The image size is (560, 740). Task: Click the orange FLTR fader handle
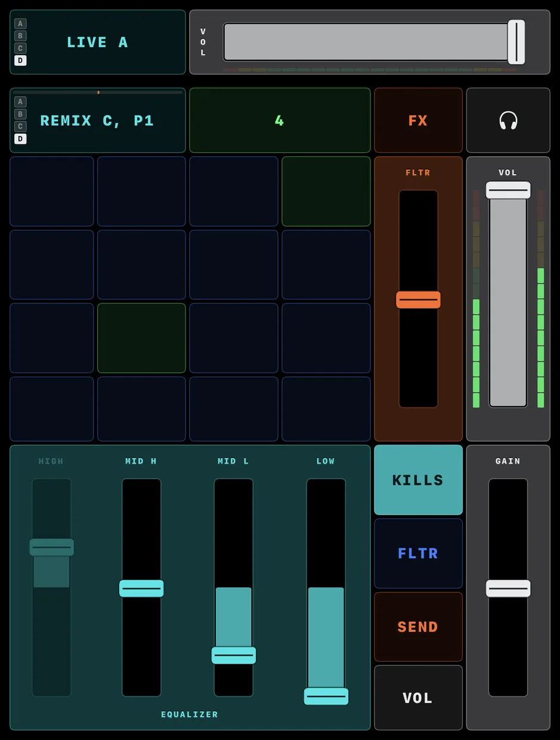click(x=418, y=300)
